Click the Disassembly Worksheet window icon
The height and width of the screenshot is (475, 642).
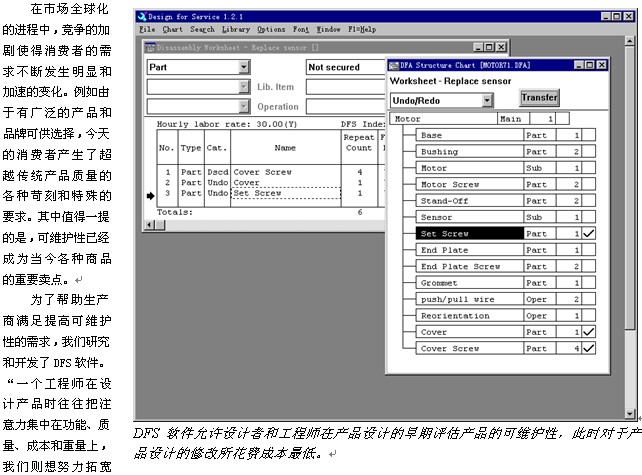click(x=149, y=47)
